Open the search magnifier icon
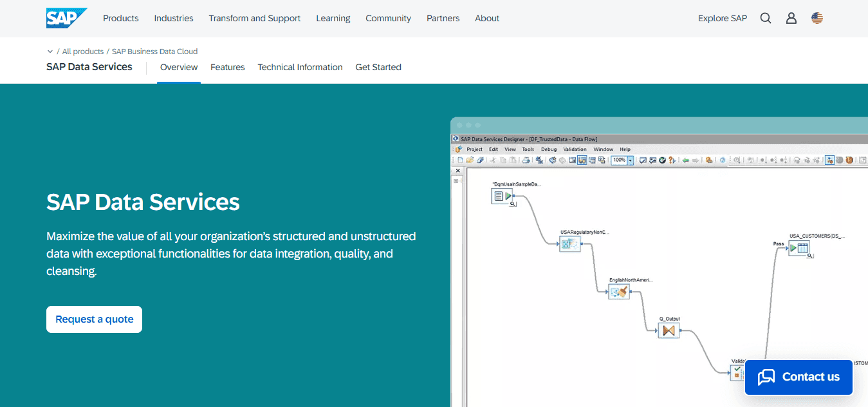Viewport: 868px width, 407px height. (765, 18)
